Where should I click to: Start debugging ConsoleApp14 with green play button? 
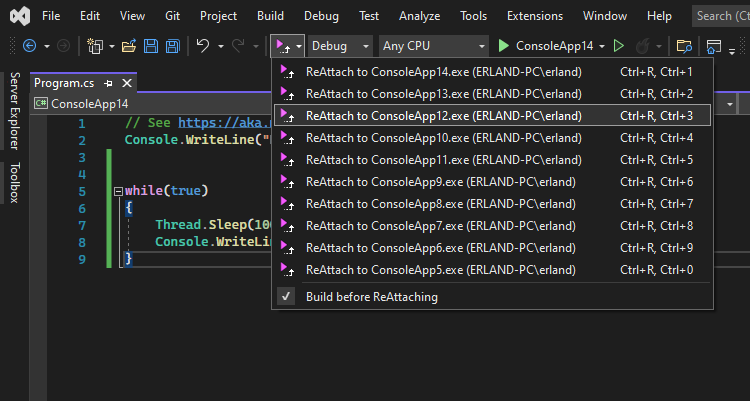pos(503,46)
